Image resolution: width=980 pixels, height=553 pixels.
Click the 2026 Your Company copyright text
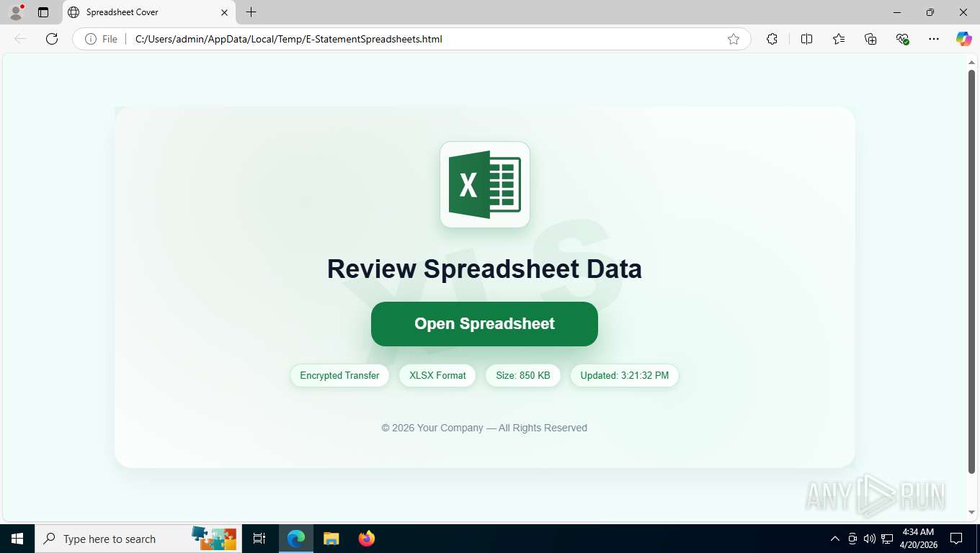[484, 428]
